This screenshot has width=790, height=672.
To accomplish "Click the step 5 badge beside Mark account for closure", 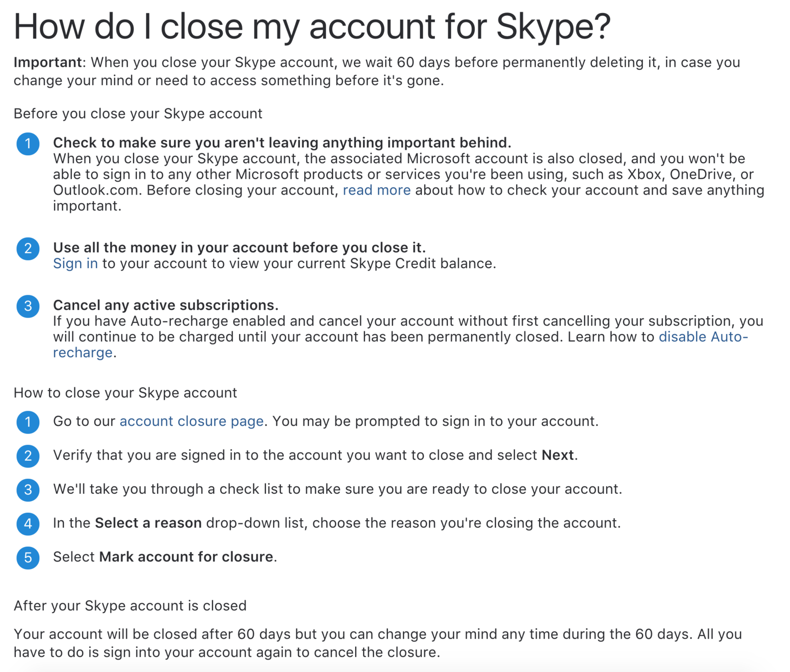I will [28, 558].
